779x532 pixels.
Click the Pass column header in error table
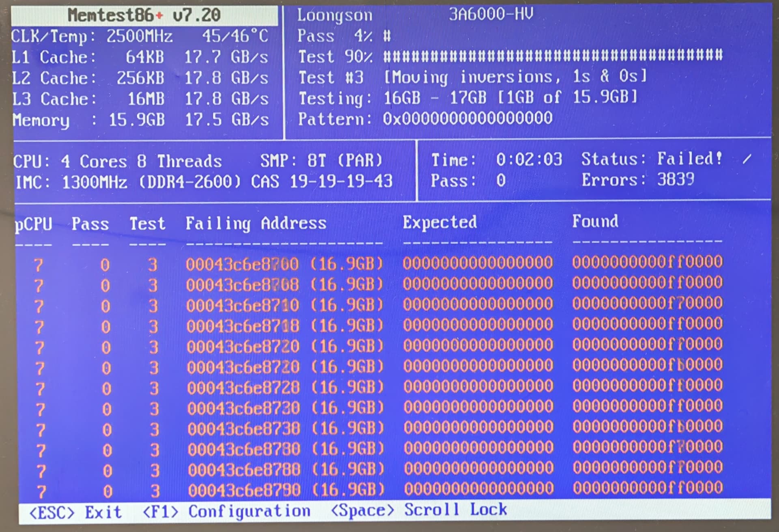[x=90, y=224]
